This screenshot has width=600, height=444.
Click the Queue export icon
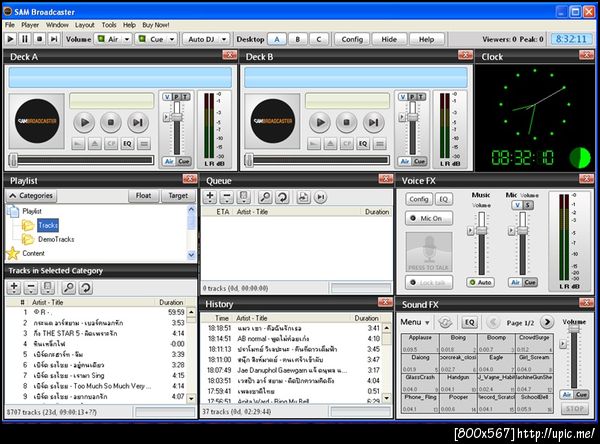[x=303, y=197]
